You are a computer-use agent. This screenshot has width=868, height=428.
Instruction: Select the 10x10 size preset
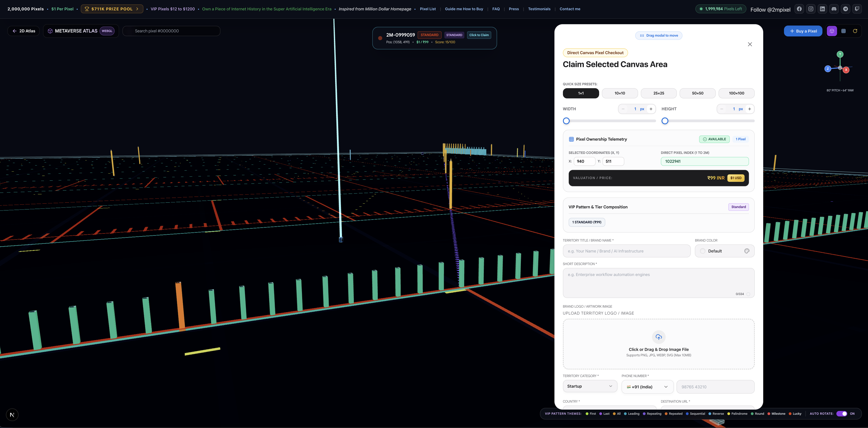(620, 93)
